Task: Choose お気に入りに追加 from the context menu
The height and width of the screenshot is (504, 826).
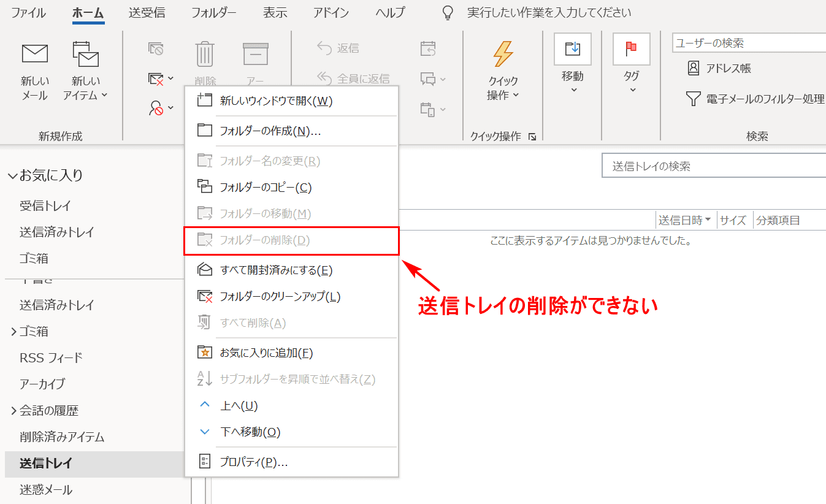Action: [x=266, y=353]
